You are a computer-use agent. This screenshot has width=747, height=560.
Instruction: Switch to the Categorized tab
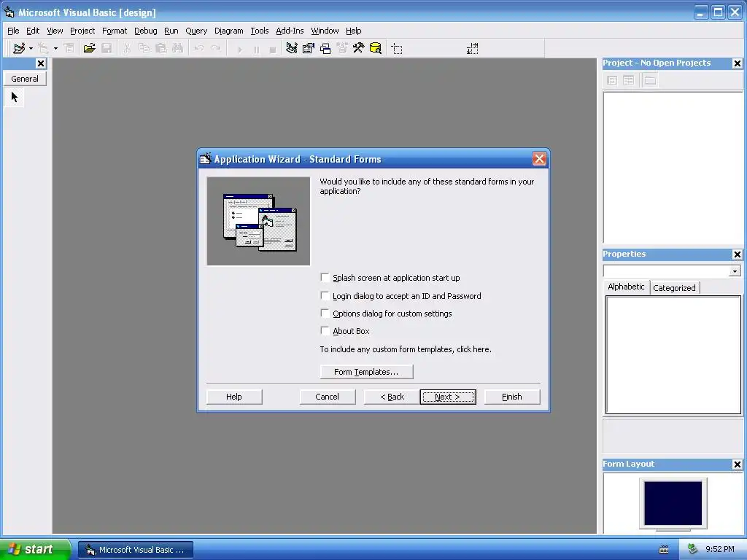[x=674, y=288]
